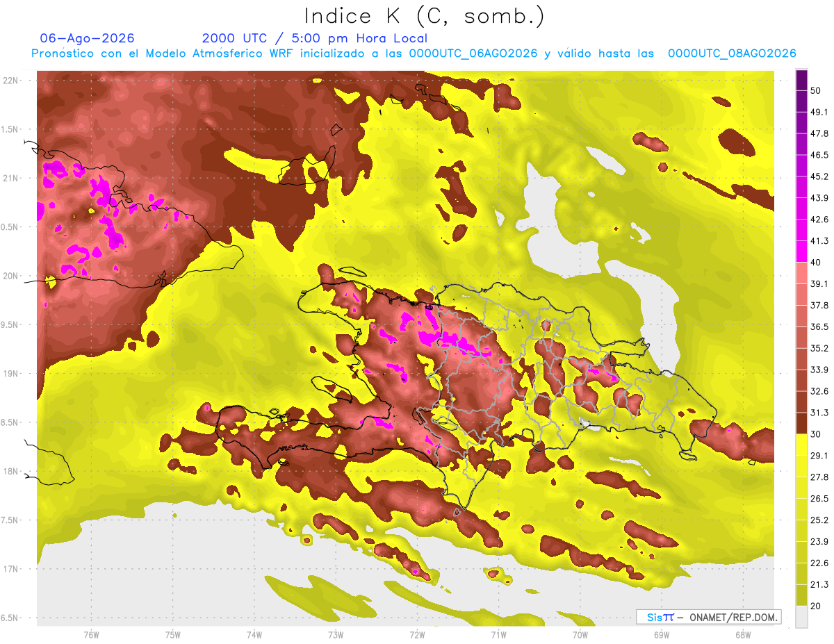This screenshot has width=834, height=644.
Task: Click the longitude axis label '74W'
Action: point(254,634)
